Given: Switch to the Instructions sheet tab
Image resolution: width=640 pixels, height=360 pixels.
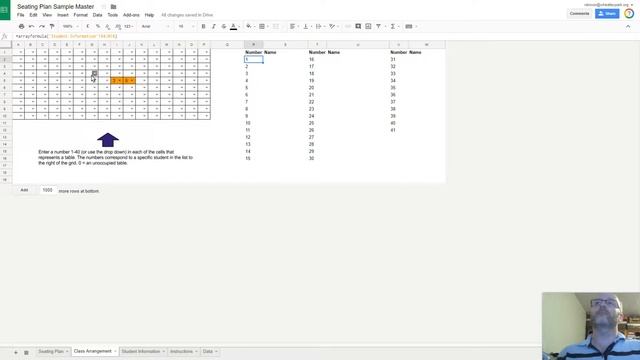Looking at the screenshot, I should [x=181, y=351].
